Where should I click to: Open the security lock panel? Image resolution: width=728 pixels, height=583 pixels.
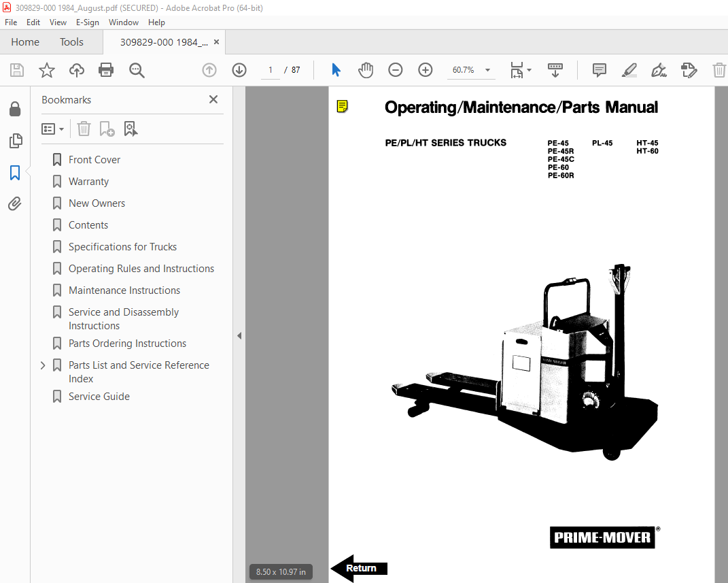point(15,109)
